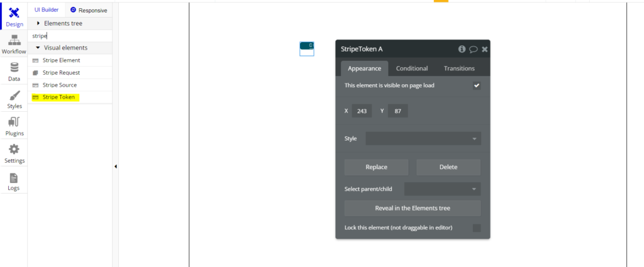Click the Stripe Element row's card icon
The image size is (644, 267).
pyautogui.click(x=35, y=61)
